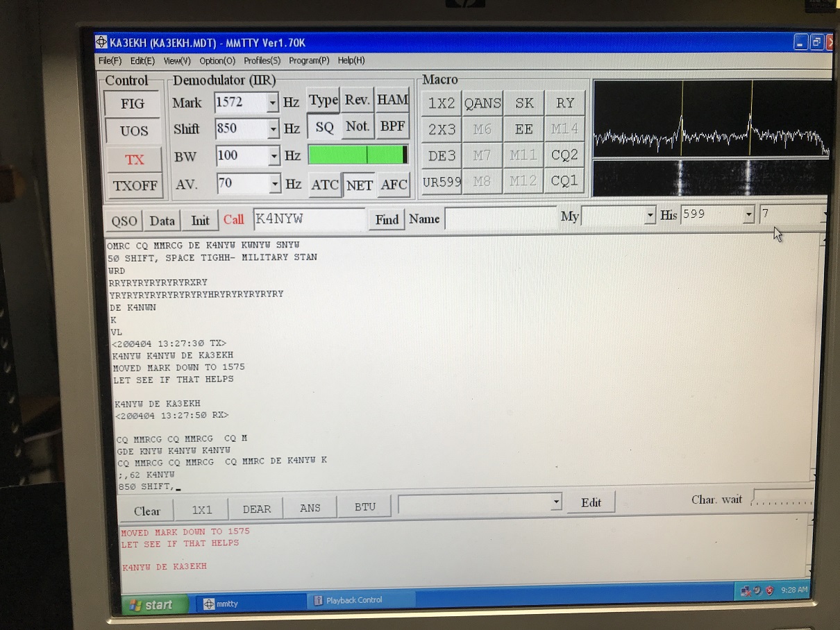Click the MMTTY title bar app icon
Image resolution: width=840 pixels, height=630 pixels.
(101, 42)
